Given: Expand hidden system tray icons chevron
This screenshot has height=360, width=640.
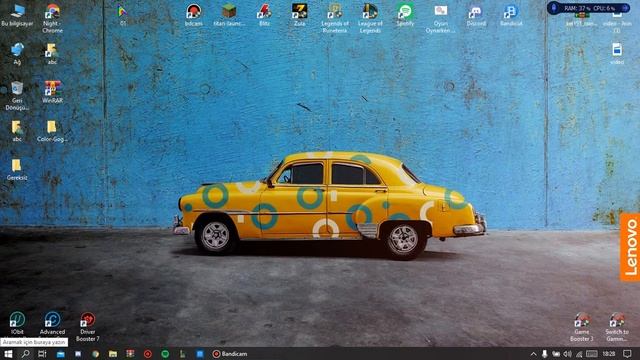Looking at the screenshot, I should pyautogui.click(x=533, y=354).
